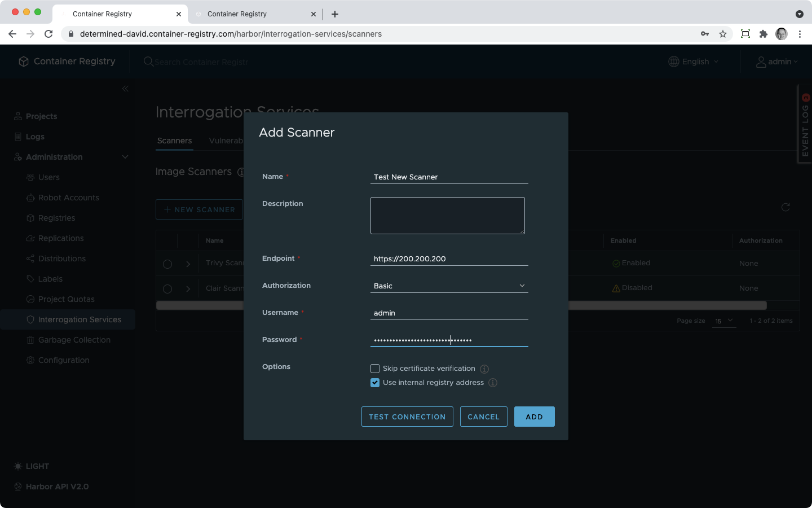Viewport: 812px width, 508px height.
Task: Expand the Clair scanner row details
Action: click(x=188, y=289)
